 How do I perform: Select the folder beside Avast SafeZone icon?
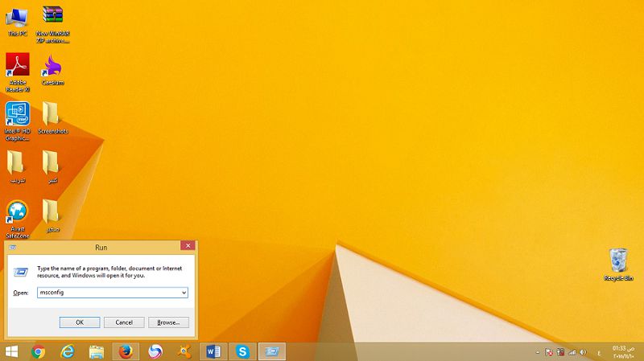click(52, 215)
